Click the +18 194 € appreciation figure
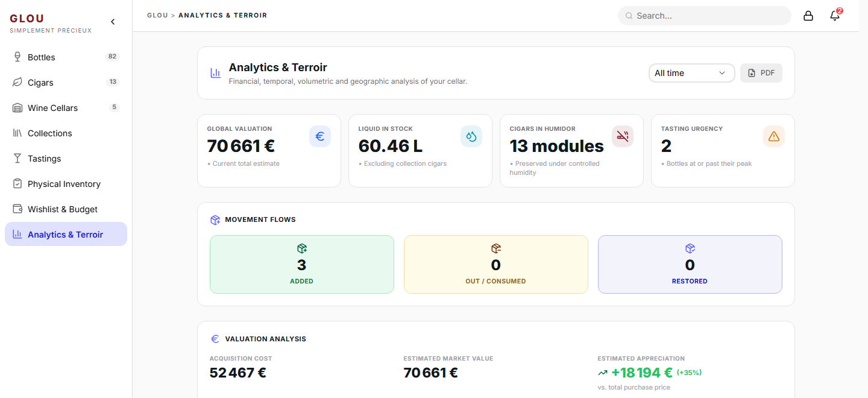Viewport: 868px width, 398px height. (642, 373)
